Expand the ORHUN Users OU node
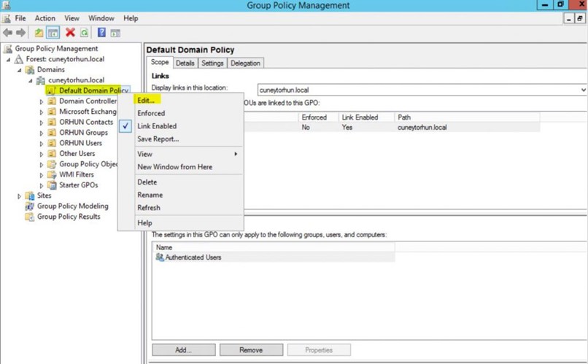588x364 pixels. point(42,144)
